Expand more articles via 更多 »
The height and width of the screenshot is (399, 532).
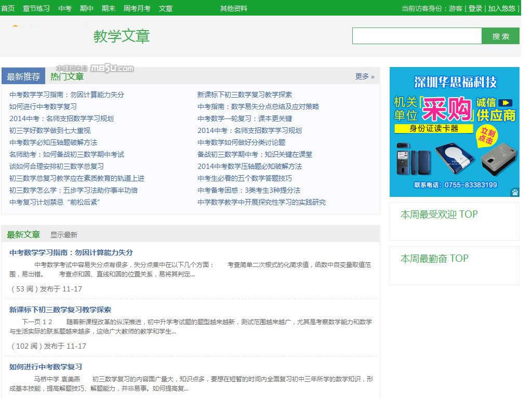364,76
